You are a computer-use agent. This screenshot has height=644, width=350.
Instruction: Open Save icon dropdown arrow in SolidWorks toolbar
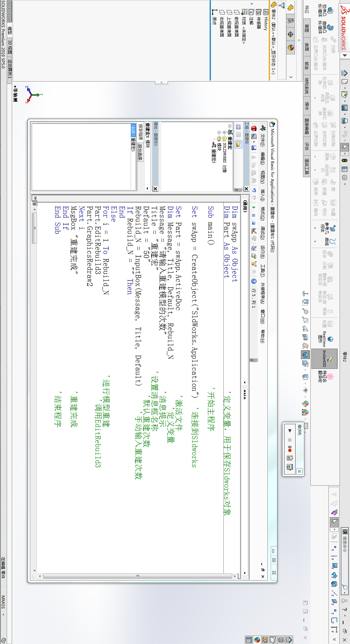(344, 114)
